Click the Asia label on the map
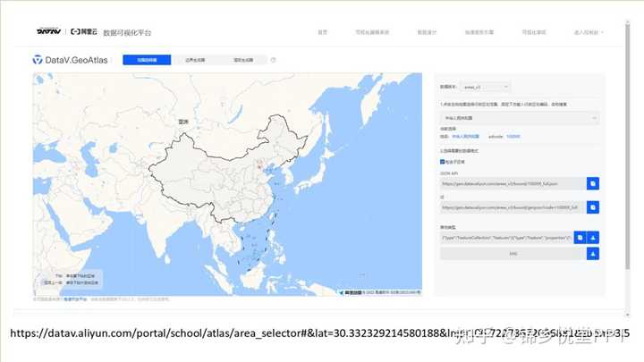The width and height of the screenshot is (644, 362). (183, 122)
